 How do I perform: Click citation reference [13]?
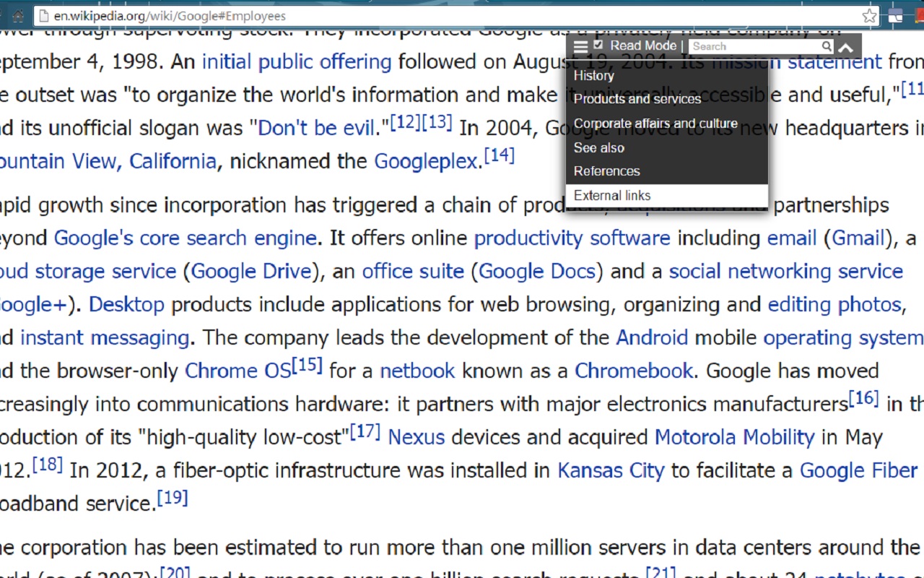(x=437, y=122)
